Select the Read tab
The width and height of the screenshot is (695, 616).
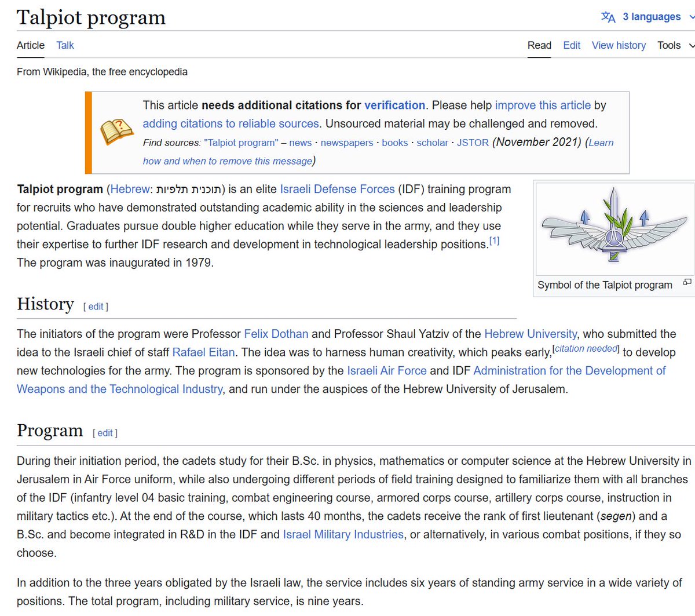pos(539,45)
